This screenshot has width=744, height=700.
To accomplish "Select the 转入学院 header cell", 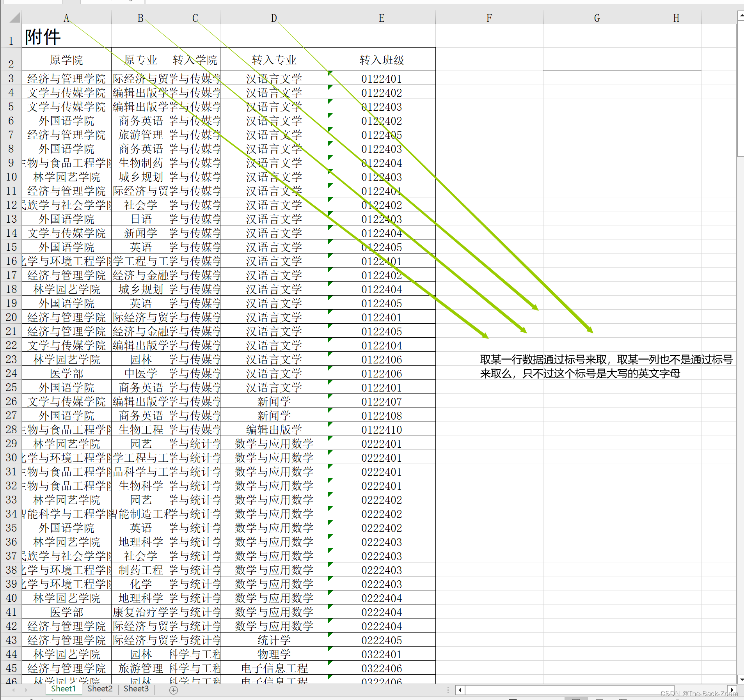I will click(x=195, y=59).
